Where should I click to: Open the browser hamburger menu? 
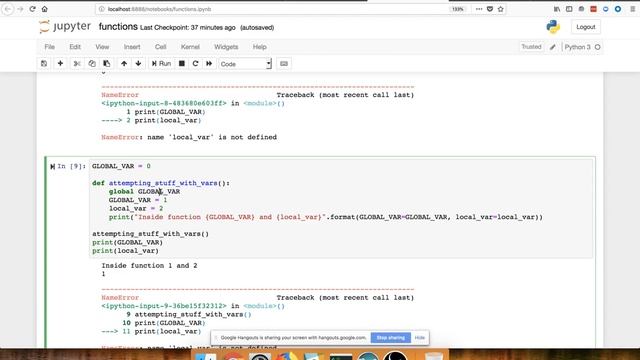click(x=633, y=9)
